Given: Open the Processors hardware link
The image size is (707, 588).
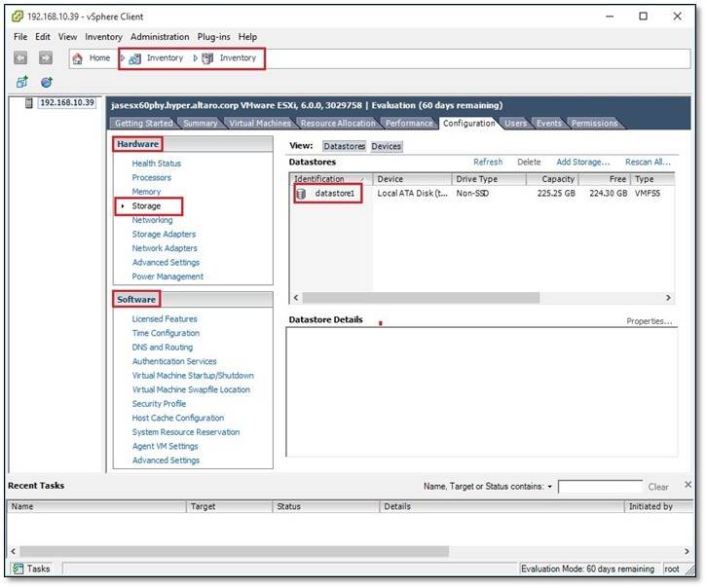Looking at the screenshot, I should (x=151, y=177).
